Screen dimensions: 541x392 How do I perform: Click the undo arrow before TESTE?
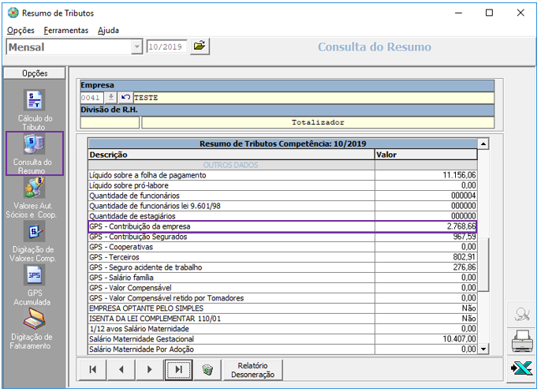tap(125, 98)
